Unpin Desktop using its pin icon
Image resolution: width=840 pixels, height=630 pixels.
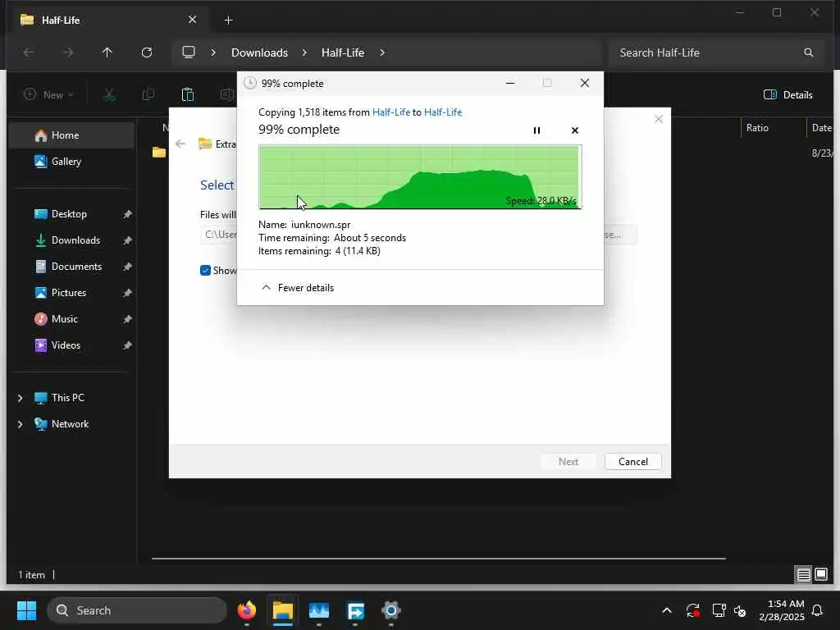click(127, 214)
